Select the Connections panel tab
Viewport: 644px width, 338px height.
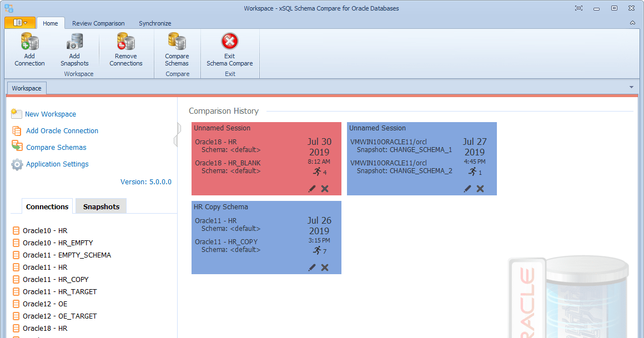tap(47, 206)
